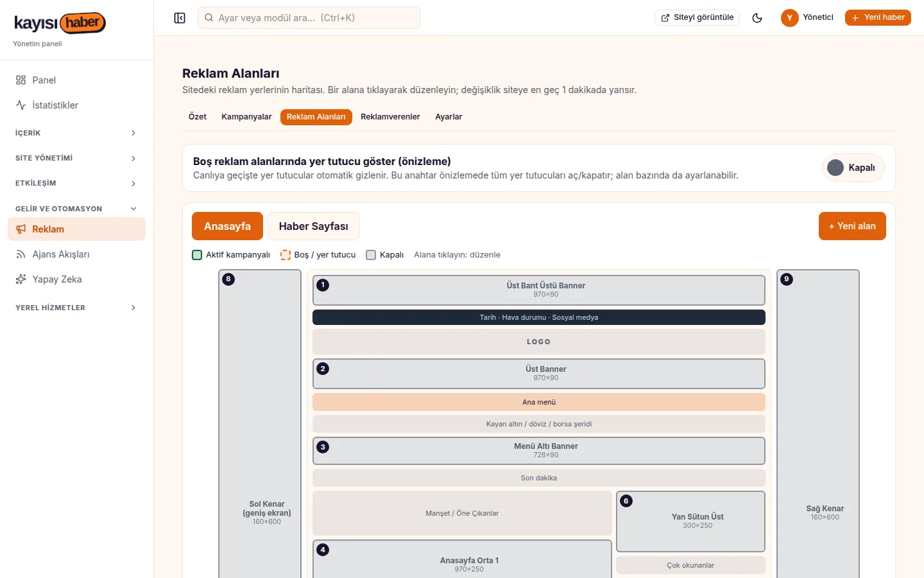Screen dimensions: 924x578
Task: Toggle dark mode with the moon icon
Action: [x=757, y=18]
